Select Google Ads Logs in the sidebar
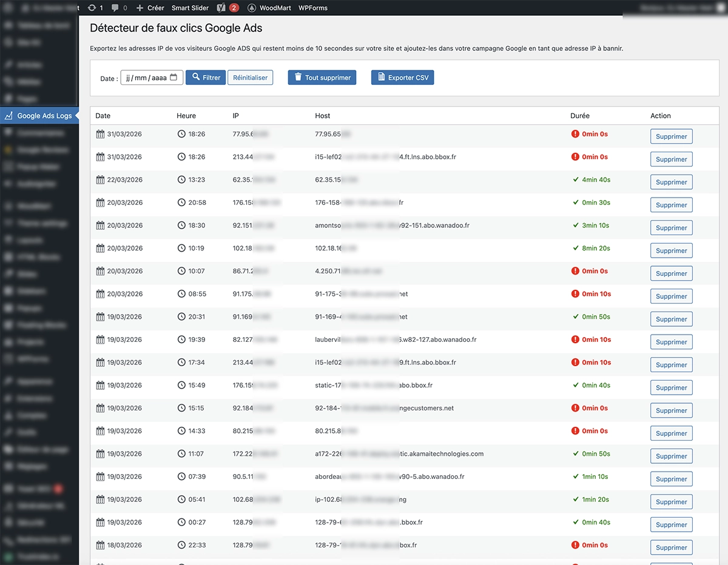The height and width of the screenshot is (565, 728). pos(39,115)
